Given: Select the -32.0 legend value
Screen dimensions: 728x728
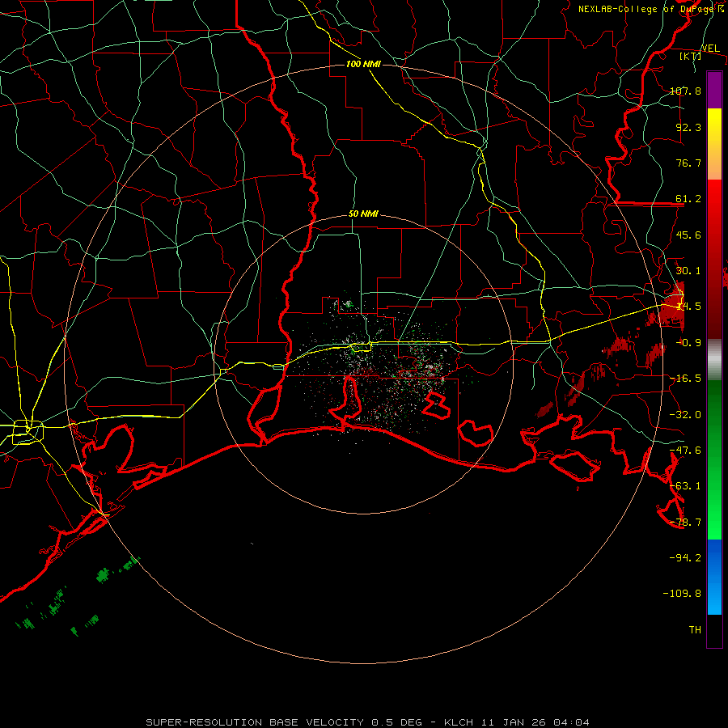Looking at the screenshot, I should (685, 415).
